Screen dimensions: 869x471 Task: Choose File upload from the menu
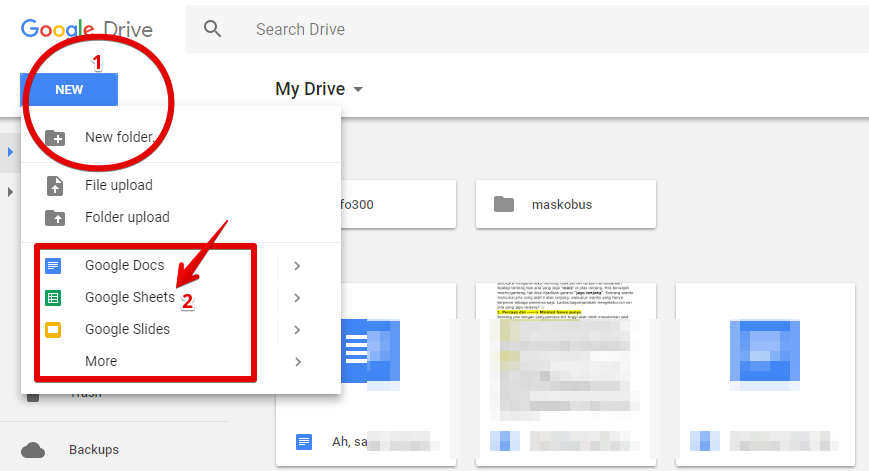click(181, 185)
